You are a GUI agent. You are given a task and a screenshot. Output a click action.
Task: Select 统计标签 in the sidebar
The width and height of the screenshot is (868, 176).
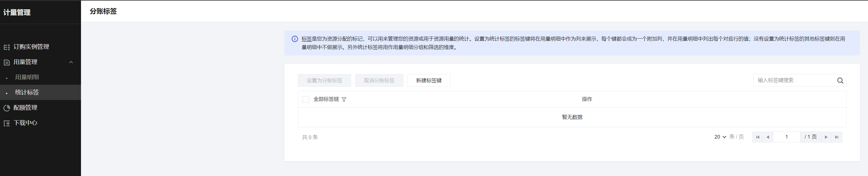27,92
